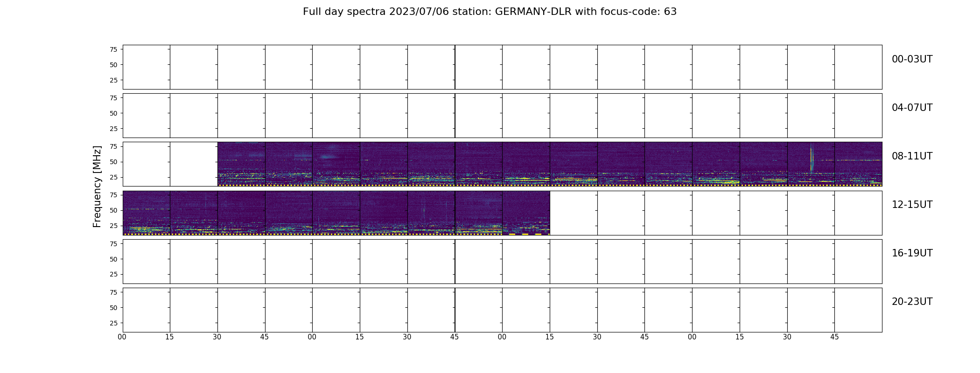Click the "20-23UT" row label
This screenshot has height=373, width=980.
(x=912, y=302)
